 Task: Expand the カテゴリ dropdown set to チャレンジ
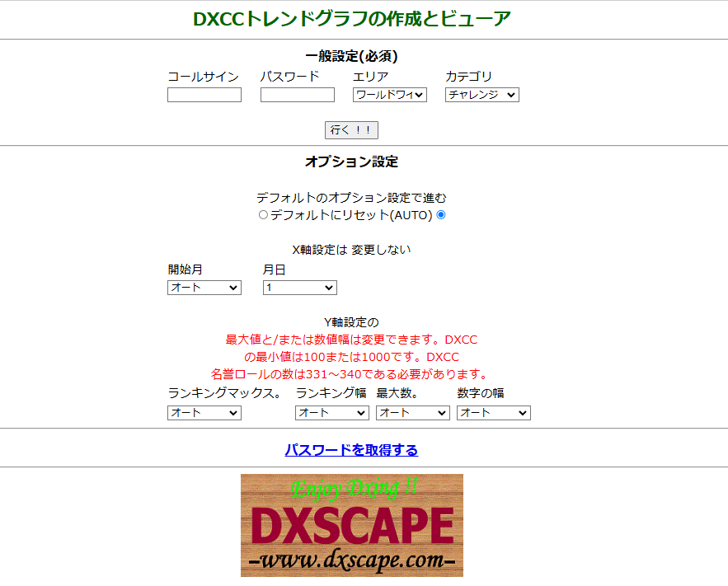coord(481,95)
